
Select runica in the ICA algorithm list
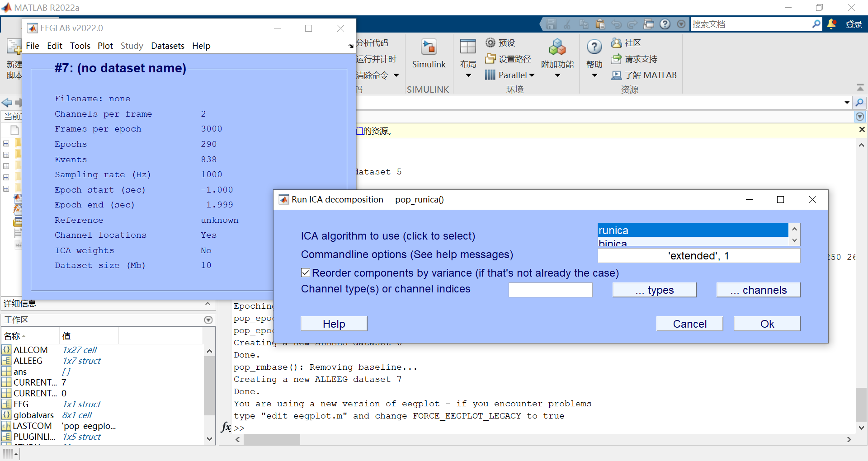[693, 230]
